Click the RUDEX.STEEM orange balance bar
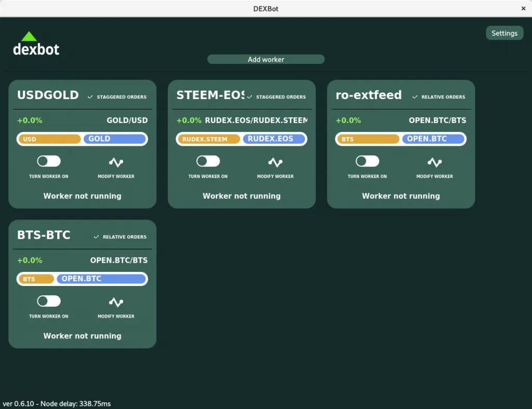This screenshot has width=532, height=409. click(x=209, y=139)
